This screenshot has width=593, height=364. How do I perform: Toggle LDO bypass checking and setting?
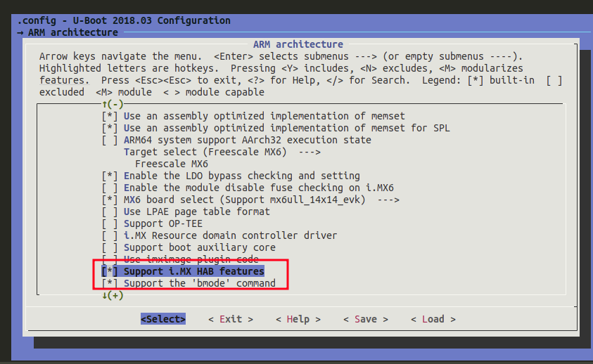[110, 176]
